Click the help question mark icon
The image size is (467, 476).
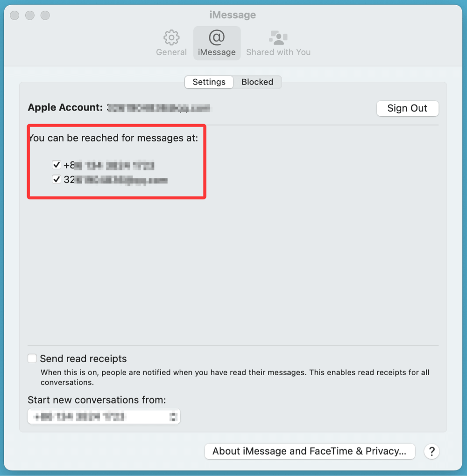(x=432, y=451)
